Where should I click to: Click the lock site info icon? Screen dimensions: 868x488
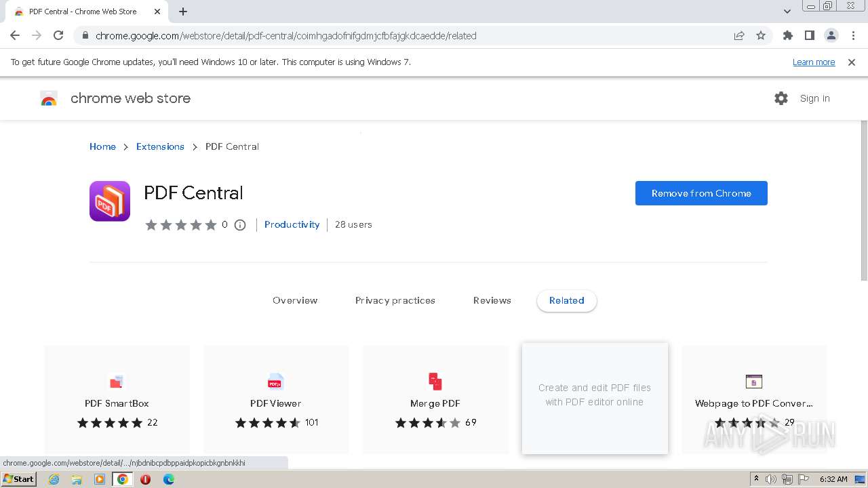85,36
